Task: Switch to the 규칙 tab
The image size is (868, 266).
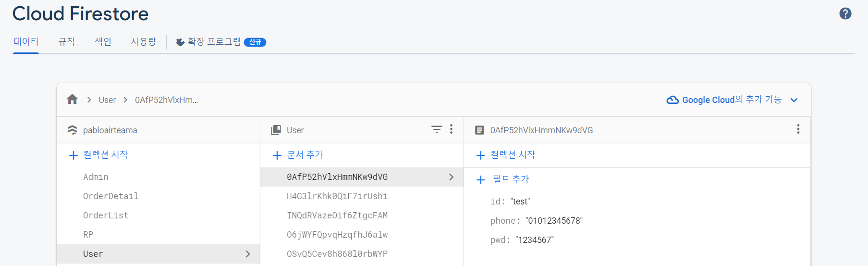Action: (67, 42)
